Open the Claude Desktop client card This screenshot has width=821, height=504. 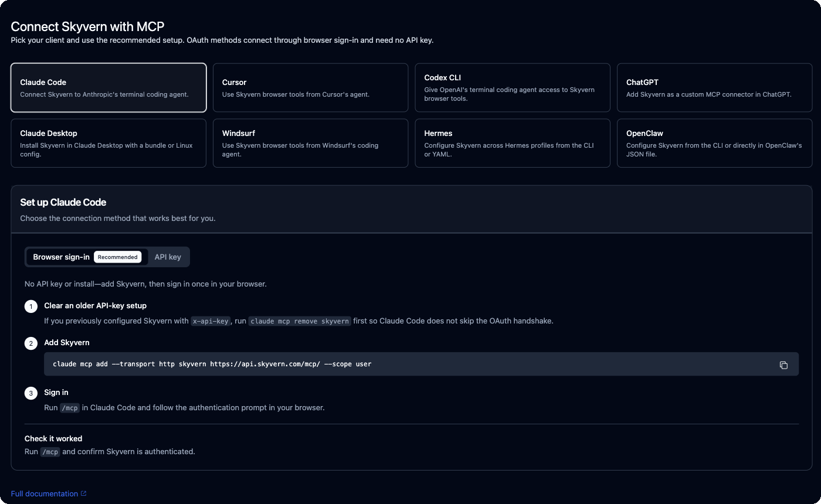click(108, 143)
